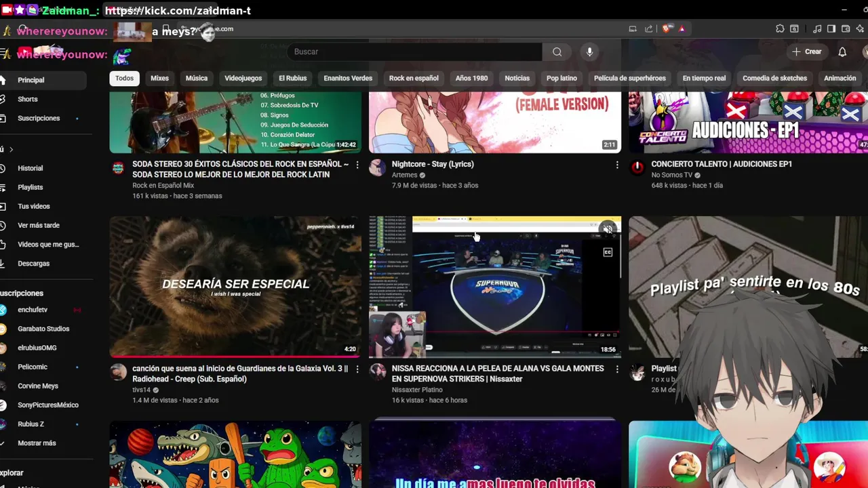Screen dimensions: 868x488
Task: Select the Pop latino filter chip
Action: 561,78
